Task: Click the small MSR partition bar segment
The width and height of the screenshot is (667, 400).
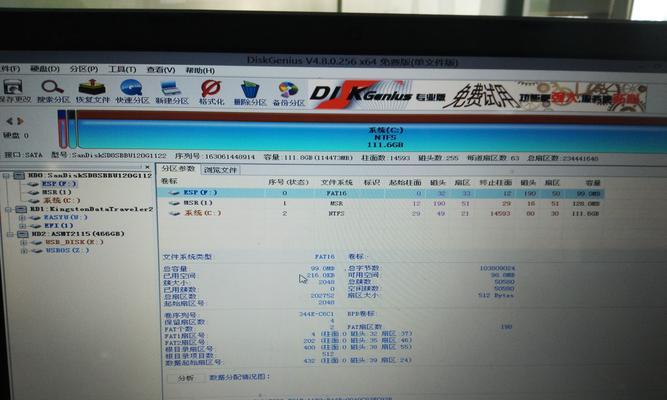Action: [x=72, y=129]
